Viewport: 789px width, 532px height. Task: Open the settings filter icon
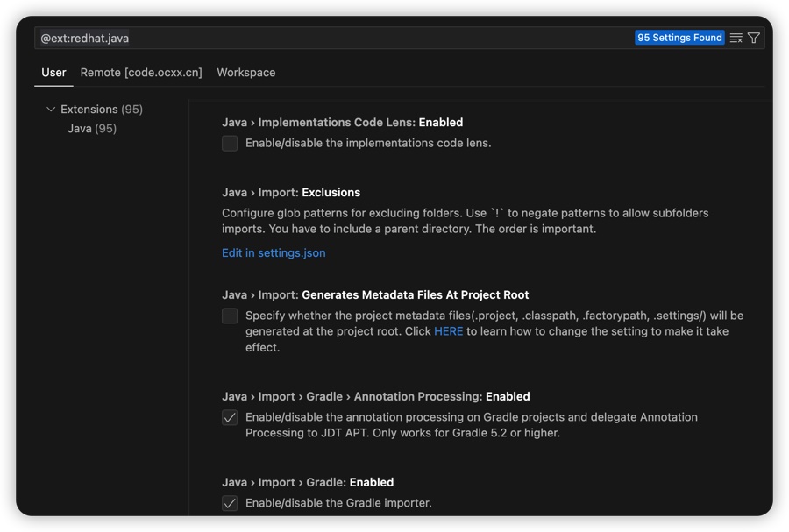click(x=754, y=38)
